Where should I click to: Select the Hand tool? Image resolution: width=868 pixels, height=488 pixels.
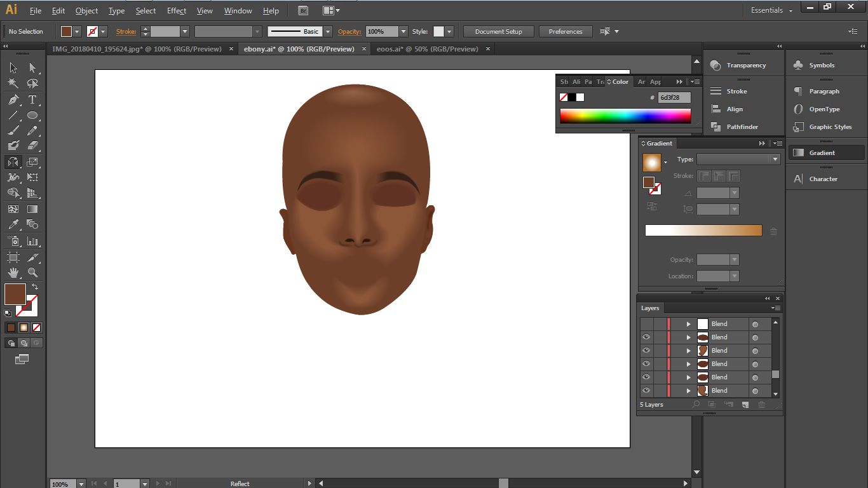click(13, 273)
